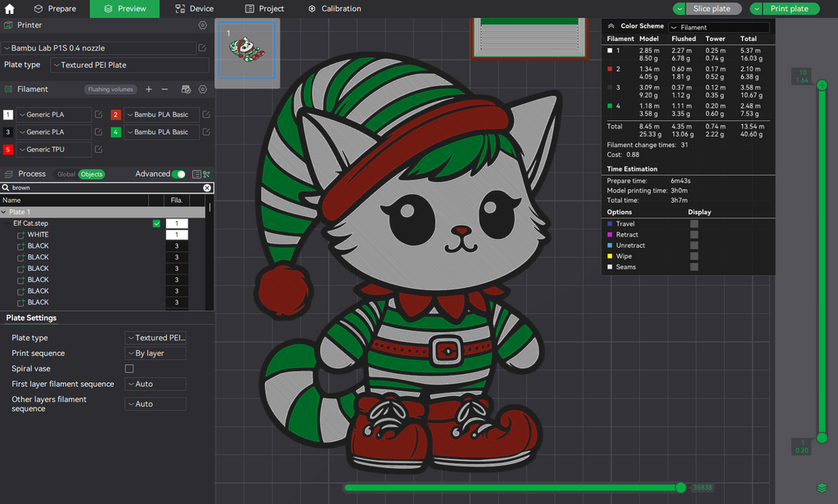Remove the last filament slot
Viewport: 838px width, 504px height.
pyautogui.click(x=164, y=89)
